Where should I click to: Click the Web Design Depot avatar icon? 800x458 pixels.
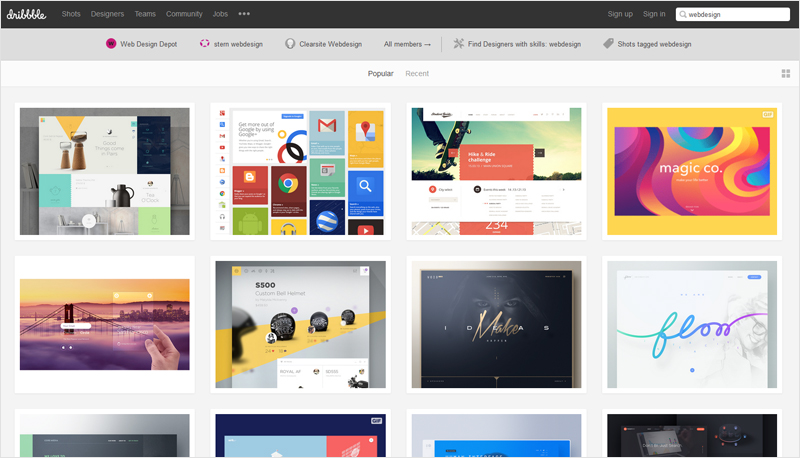111,43
